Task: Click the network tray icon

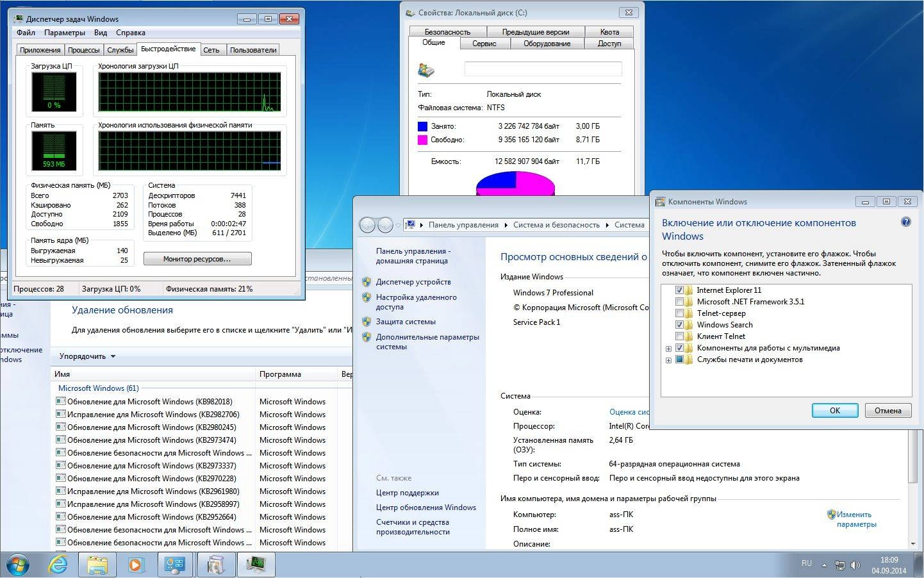Action: (x=839, y=565)
